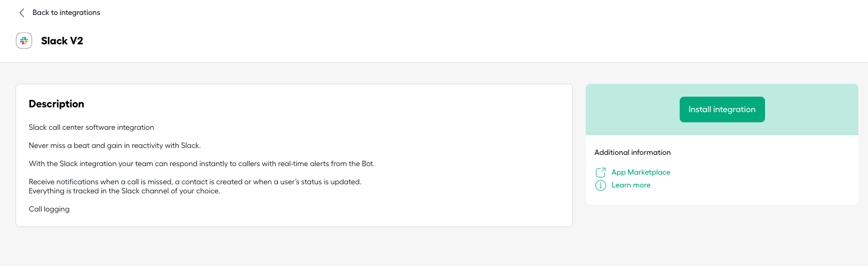Click the real-time alerts from the Bot sentence
This screenshot has width=868, height=266.
coord(202,163)
